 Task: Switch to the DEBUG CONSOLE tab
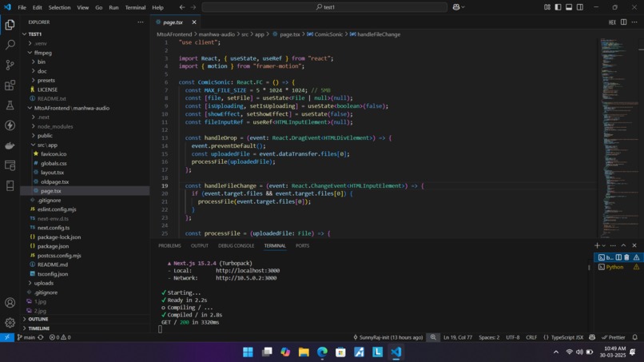click(x=237, y=245)
